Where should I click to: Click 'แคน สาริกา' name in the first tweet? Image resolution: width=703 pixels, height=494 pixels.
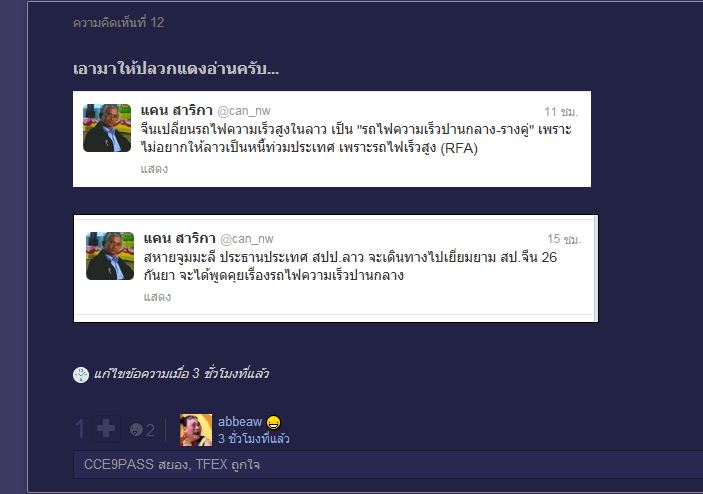pos(177,110)
